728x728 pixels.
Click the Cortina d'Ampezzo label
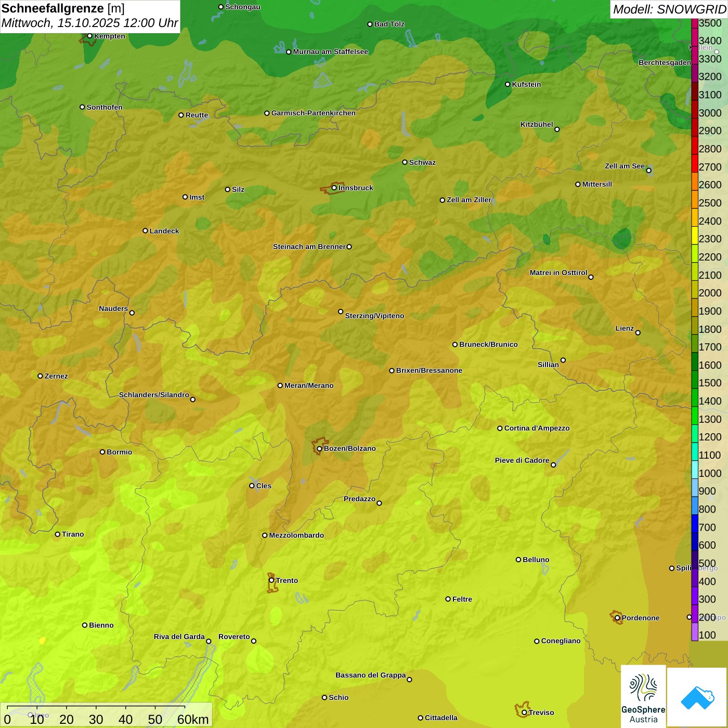pos(537,428)
